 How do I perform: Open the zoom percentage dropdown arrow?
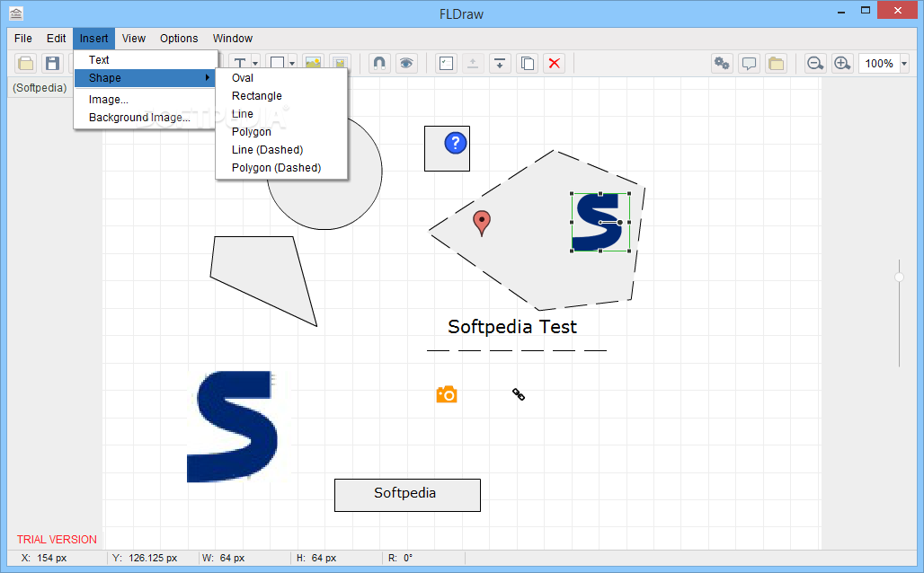(x=904, y=64)
